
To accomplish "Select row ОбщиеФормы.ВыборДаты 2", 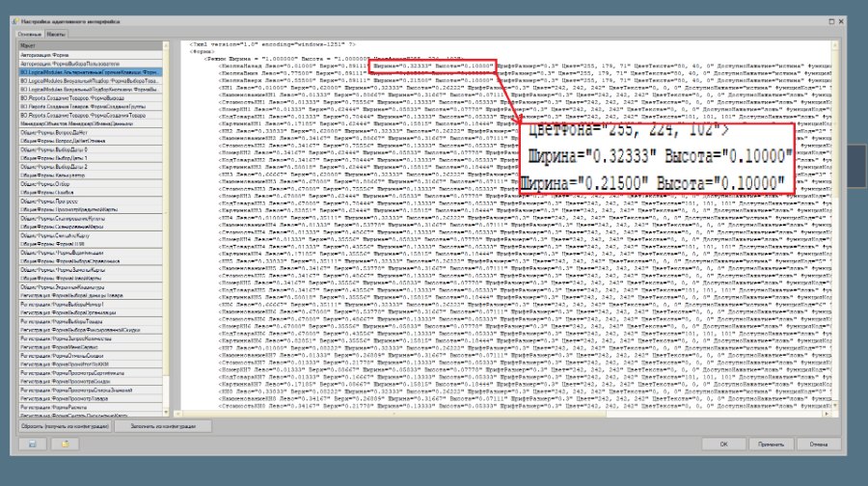I will coord(91,167).
